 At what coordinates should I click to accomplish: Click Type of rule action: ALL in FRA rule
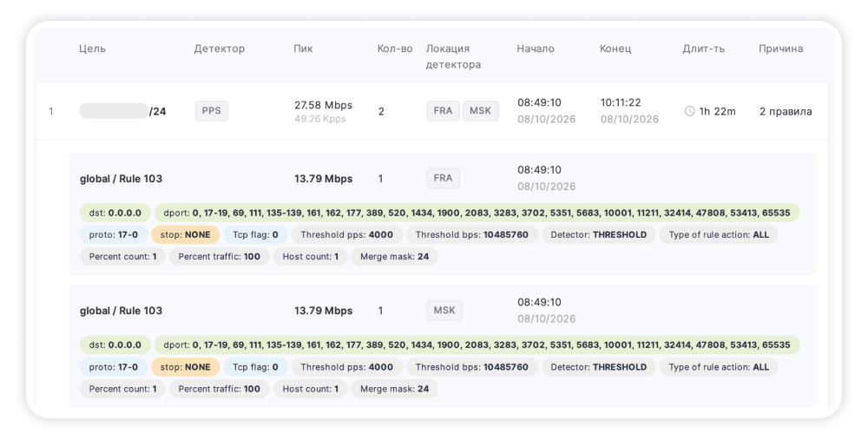coord(719,234)
